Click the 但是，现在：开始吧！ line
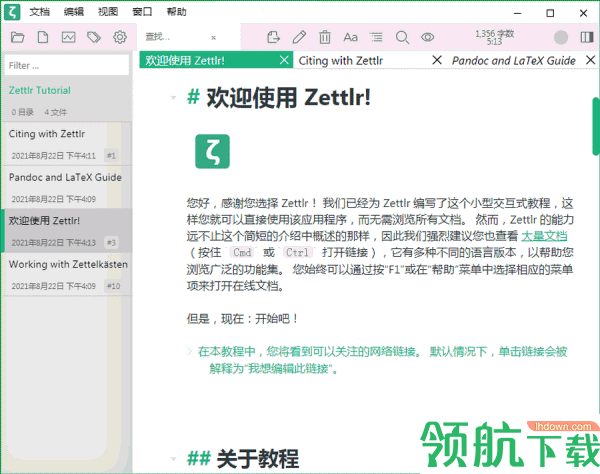This screenshot has width=600, height=474. coord(243,318)
